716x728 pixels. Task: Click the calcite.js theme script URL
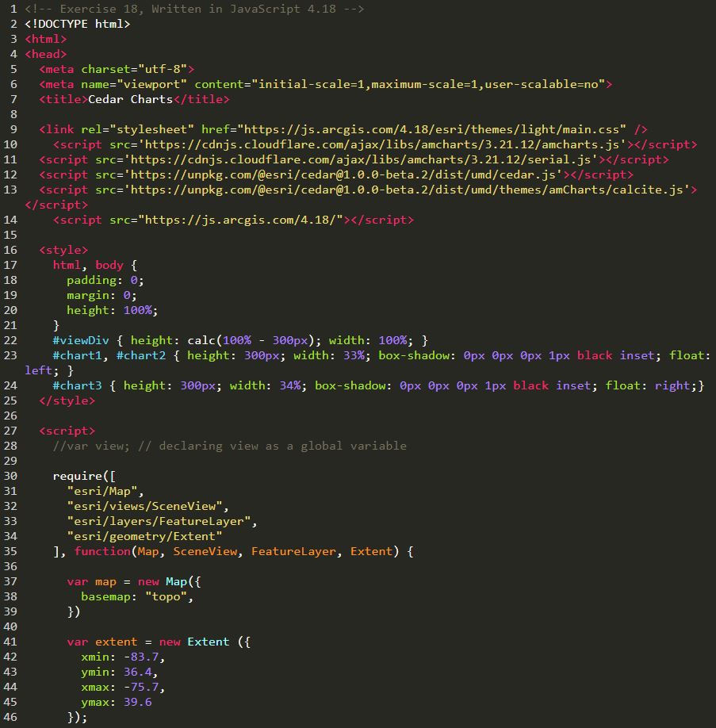[x=410, y=190]
